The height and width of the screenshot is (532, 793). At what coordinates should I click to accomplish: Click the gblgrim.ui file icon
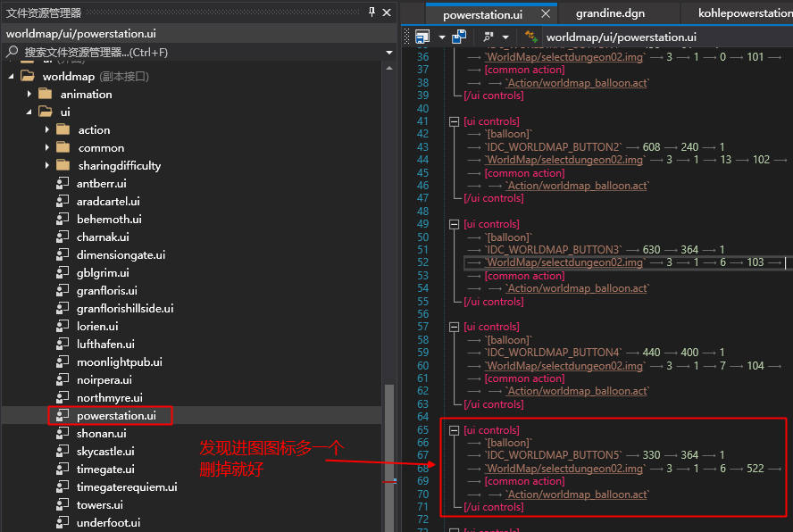click(63, 272)
